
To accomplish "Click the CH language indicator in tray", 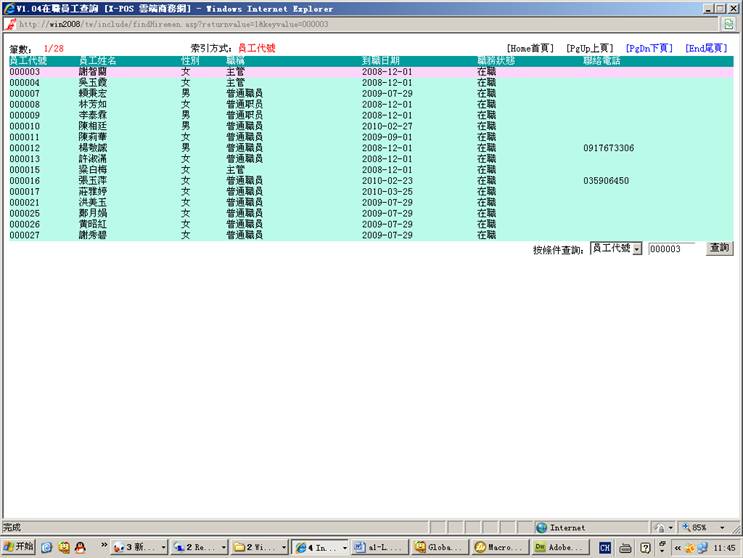I will [604, 547].
